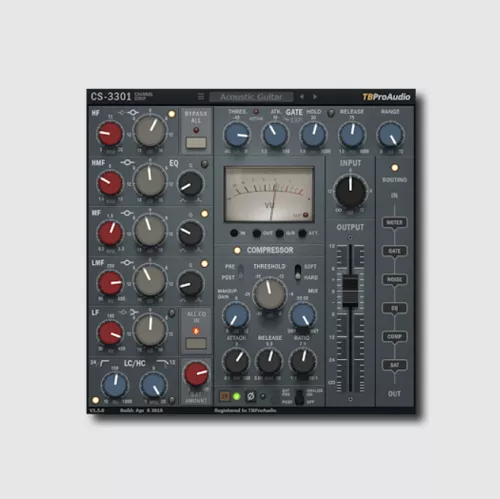Click the SAT routing block
Viewport: 500px width, 499px height.
click(394, 365)
